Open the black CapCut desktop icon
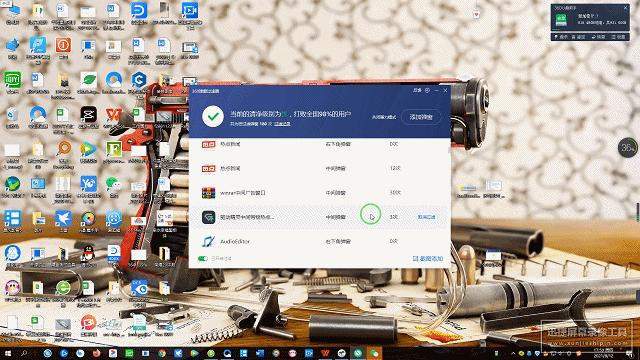Image resolution: width=640 pixels, height=360 pixels. click(88, 115)
